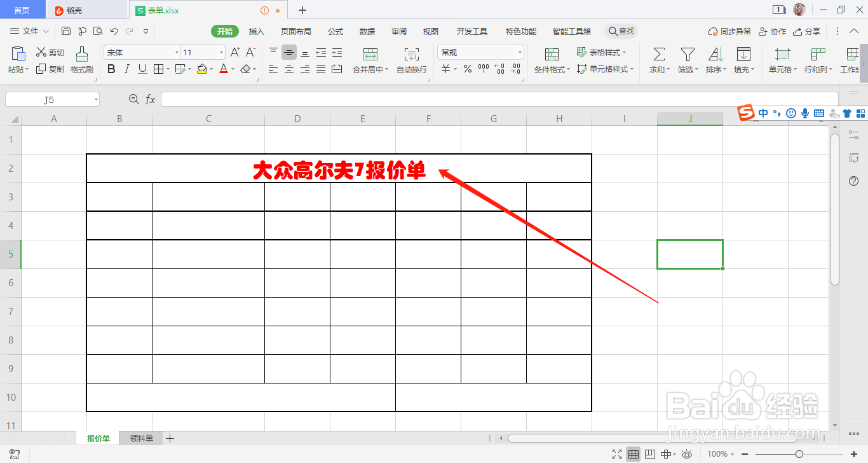
Task: Click inside the formula bar input
Action: point(499,99)
